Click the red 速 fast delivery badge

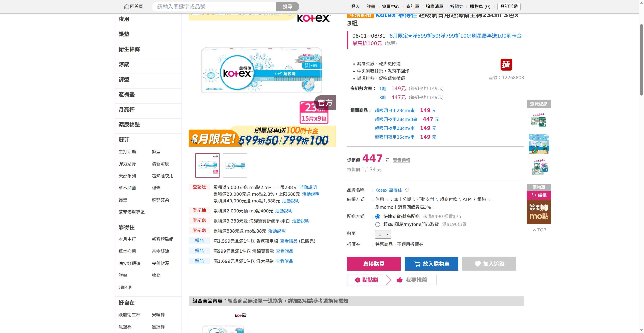[x=506, y=65]
